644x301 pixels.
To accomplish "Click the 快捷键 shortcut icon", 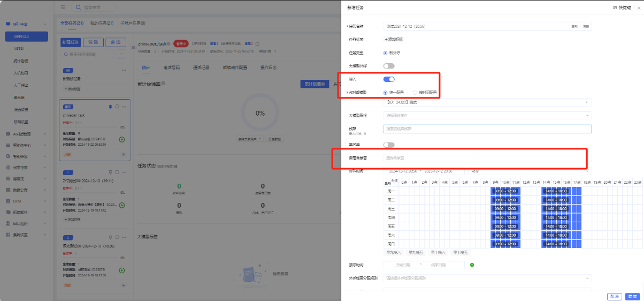I will (x=615, y=8).
